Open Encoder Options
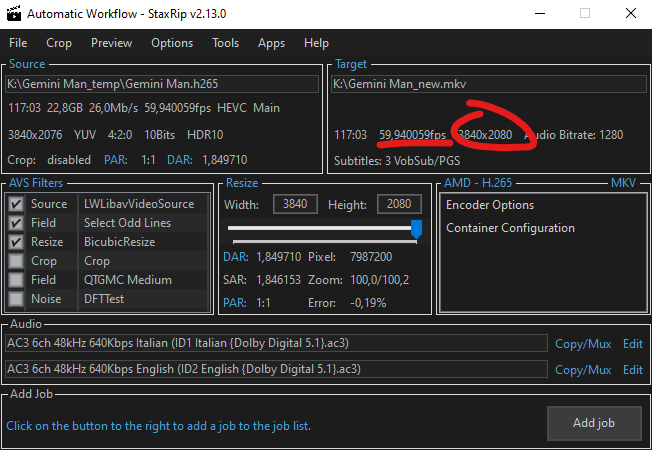 (490, 205)
